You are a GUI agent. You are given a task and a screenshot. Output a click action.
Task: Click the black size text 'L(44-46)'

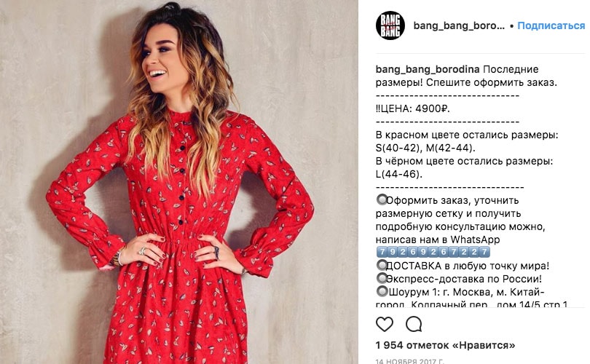coord(399,175)
